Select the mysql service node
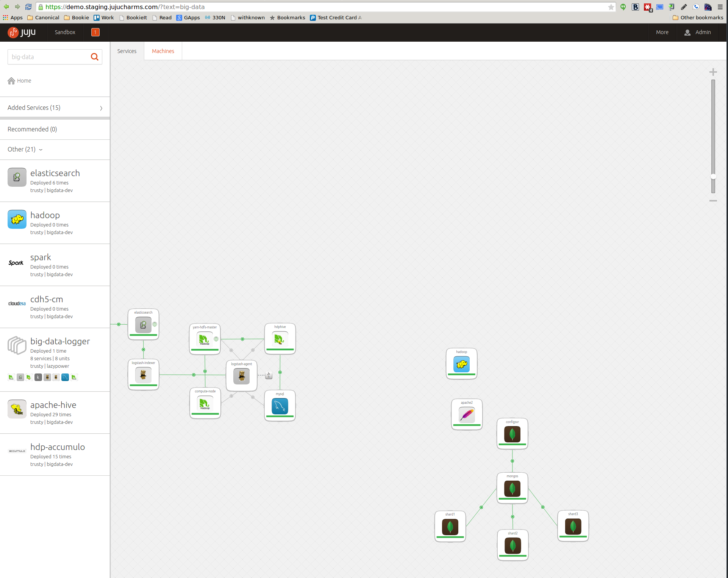 click(x=280, y=406)
